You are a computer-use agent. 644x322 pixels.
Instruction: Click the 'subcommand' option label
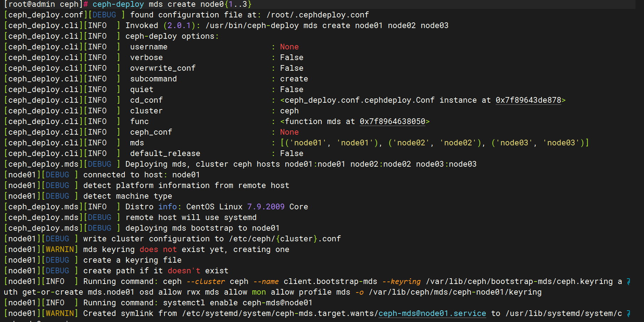point(154,79)
